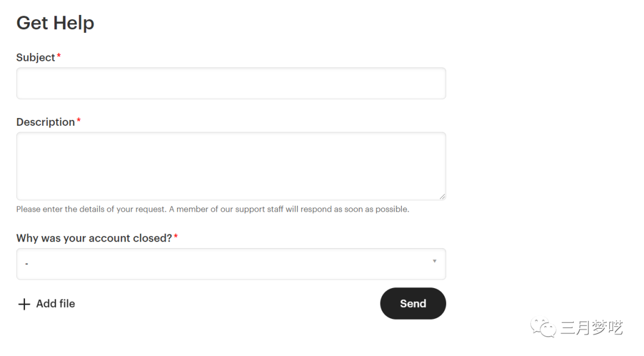644x356 pixels.
Task: Click the Get Help page heading
Action: pyautogui.click(x=55, y=23)
